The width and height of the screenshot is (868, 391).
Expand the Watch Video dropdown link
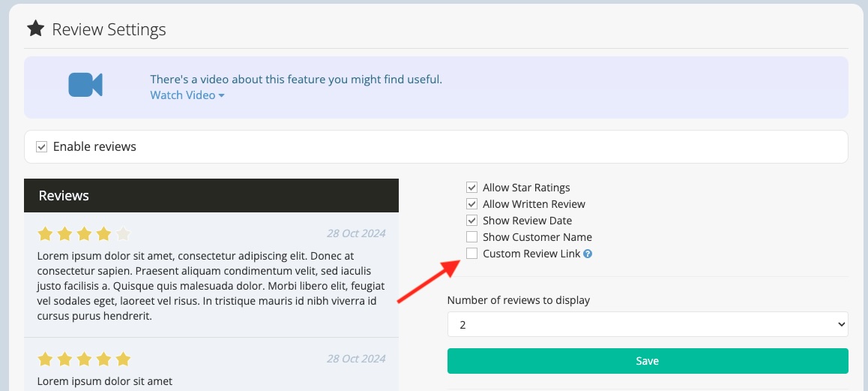(187, 95)
